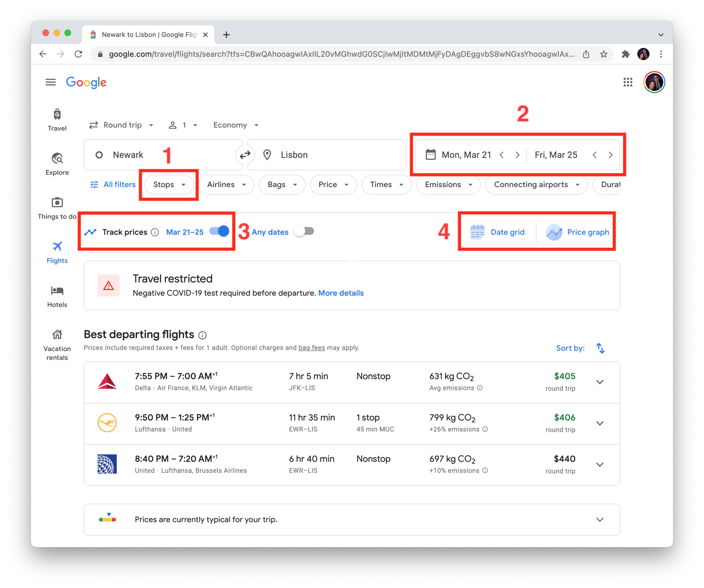Open the hamburger main menu icon
Screen dimensions: 704x588
click(x=51, y=82)
